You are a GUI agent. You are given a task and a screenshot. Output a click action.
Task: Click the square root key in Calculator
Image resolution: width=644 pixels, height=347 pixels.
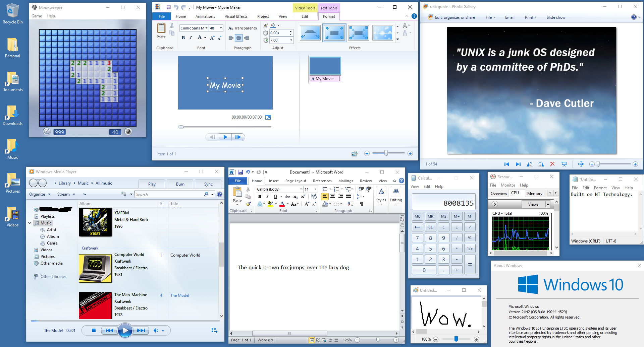[x=470, y=227]
